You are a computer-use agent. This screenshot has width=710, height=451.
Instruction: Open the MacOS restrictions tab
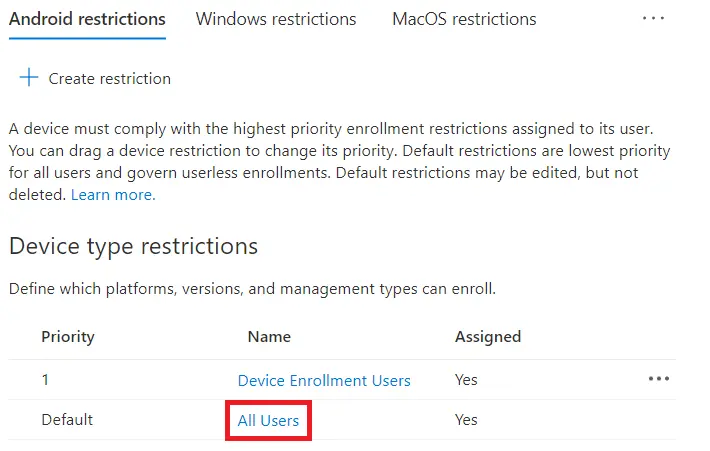coord(464,19)
